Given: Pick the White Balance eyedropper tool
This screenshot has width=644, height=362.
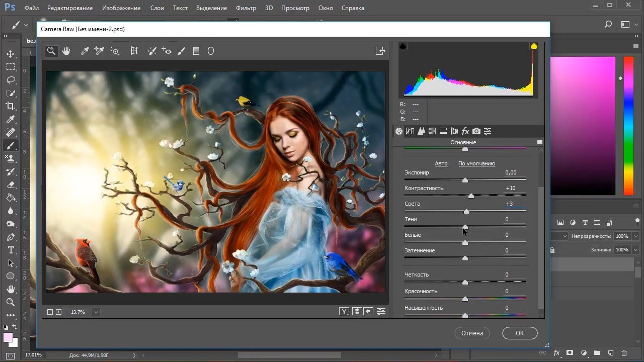Looking at the screenshot, I should coord(85,51).
